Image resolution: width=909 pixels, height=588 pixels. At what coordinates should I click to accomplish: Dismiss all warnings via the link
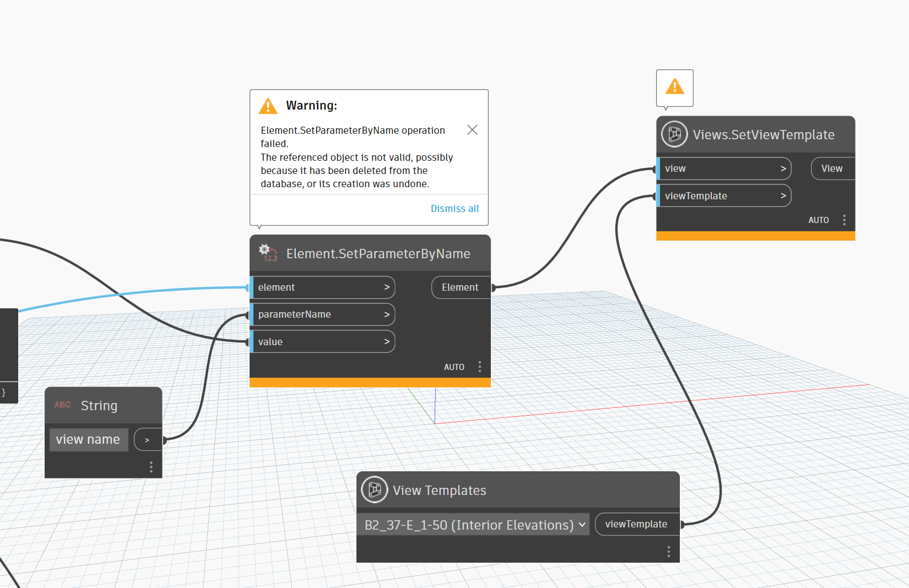tap(455, 209)
